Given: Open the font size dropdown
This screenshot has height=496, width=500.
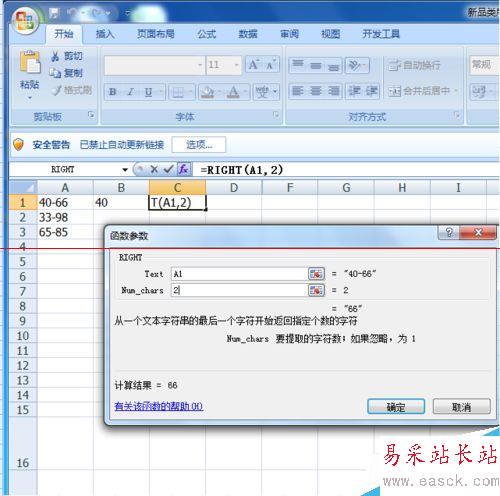Looking at the screenshot, I should (x=236, y=65).
